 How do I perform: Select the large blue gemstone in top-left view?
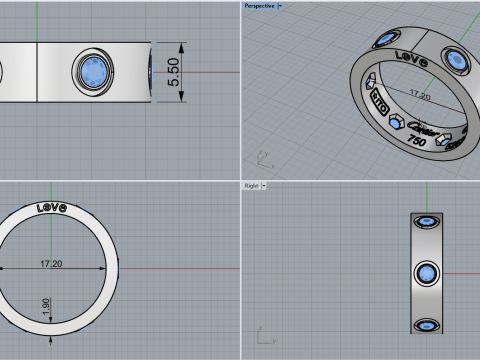tap(94, 72)
